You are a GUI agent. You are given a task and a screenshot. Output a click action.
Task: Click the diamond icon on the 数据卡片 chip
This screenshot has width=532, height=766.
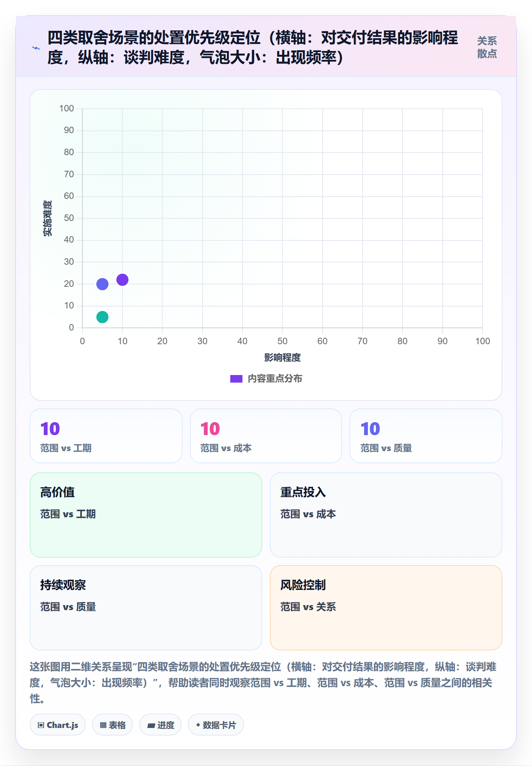198,725
